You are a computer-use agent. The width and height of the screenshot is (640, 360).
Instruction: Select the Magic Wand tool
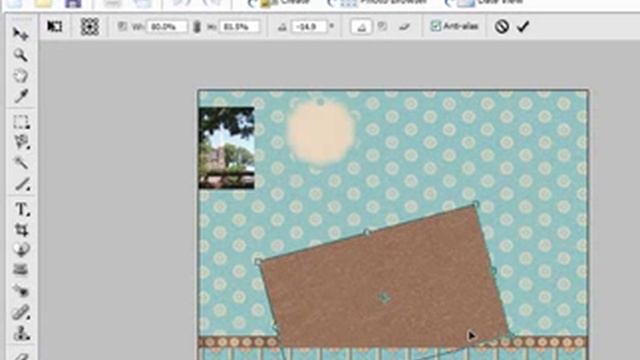point(21,163)
